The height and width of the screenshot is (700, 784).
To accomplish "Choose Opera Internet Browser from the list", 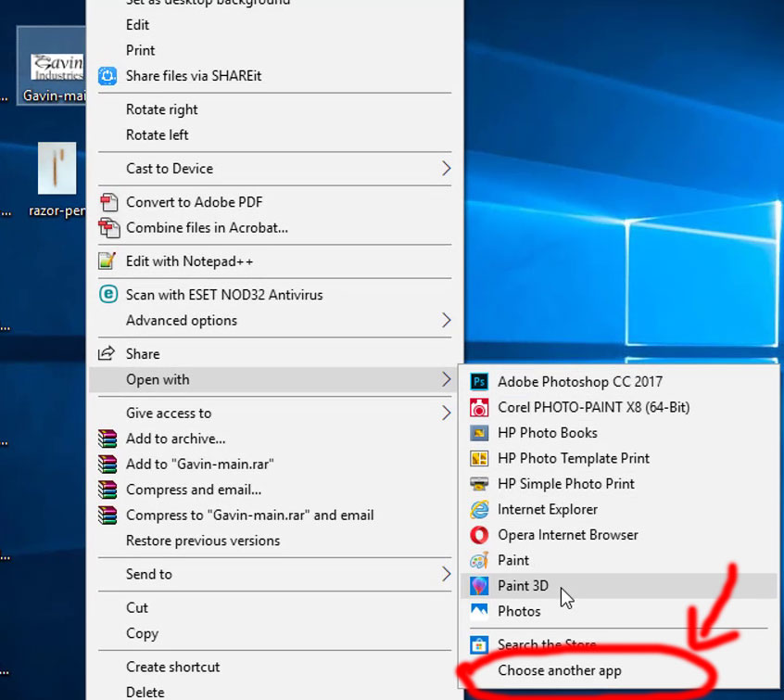I will (x=568, y=534).
